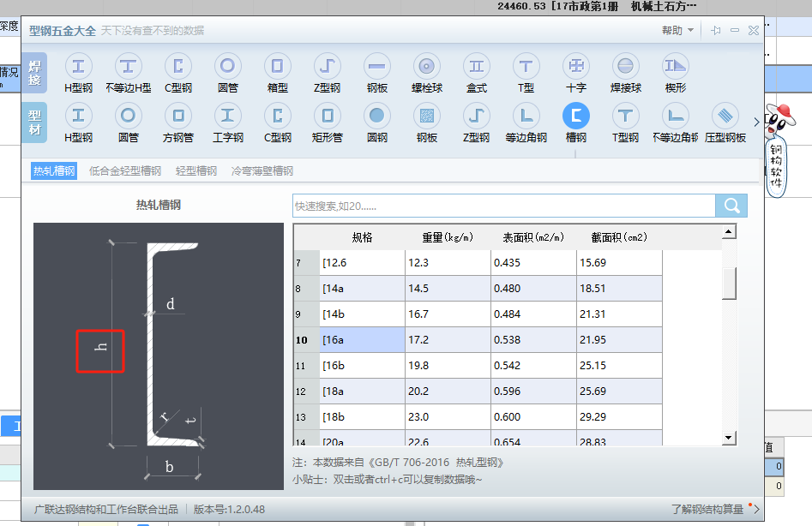Select the [16a specification cell
This screenshot has height=526, width=812.
362,340
